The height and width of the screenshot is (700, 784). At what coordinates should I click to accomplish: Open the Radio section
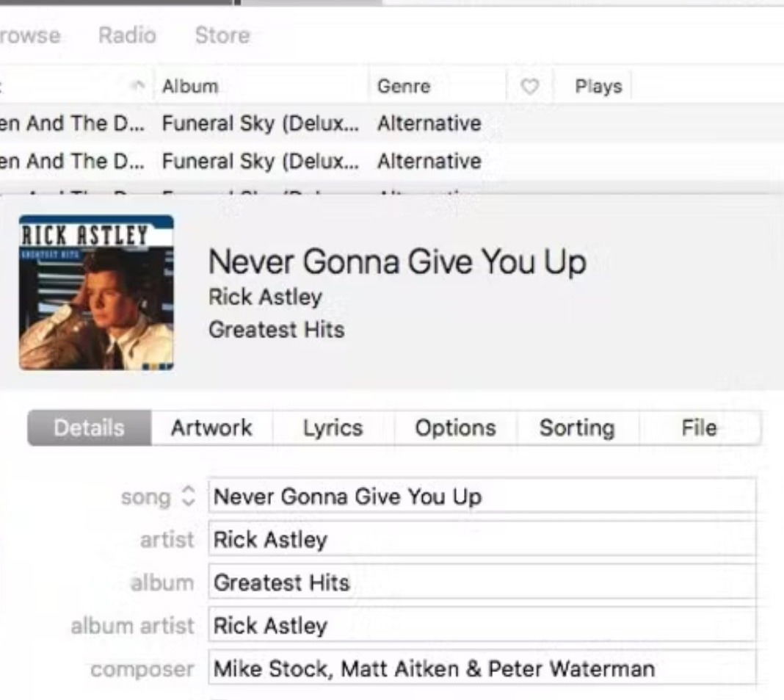pyautogui.click(x=127, y=35)
